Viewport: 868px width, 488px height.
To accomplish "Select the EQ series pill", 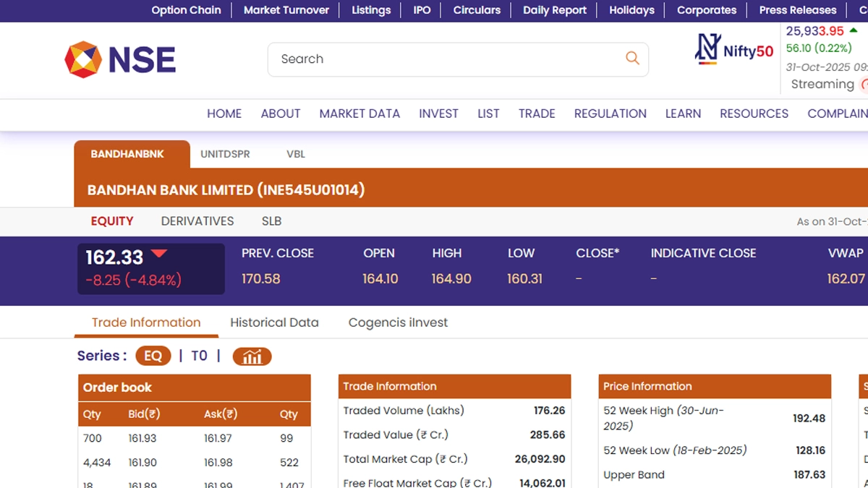I will tap(153, 356).
